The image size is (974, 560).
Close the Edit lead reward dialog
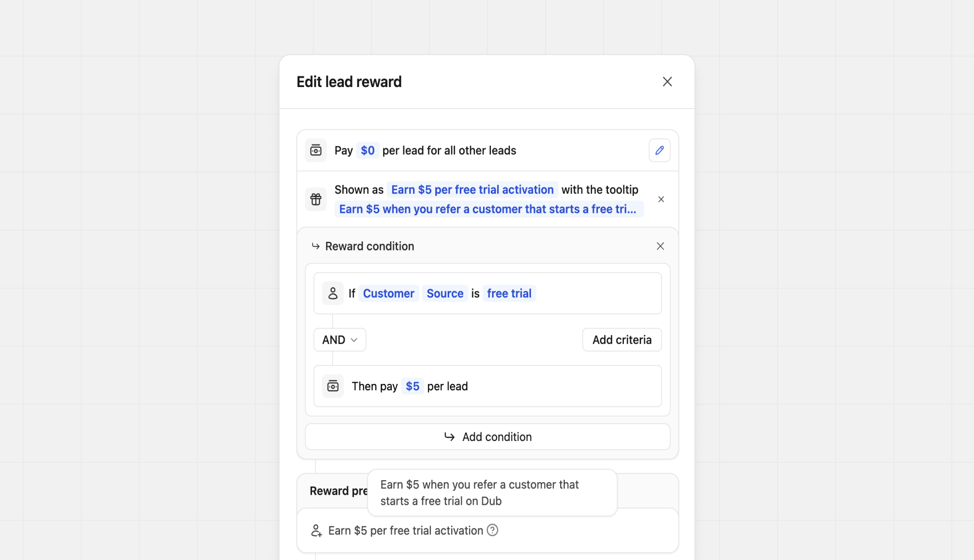pyautogui.click(x=667, y=82)
